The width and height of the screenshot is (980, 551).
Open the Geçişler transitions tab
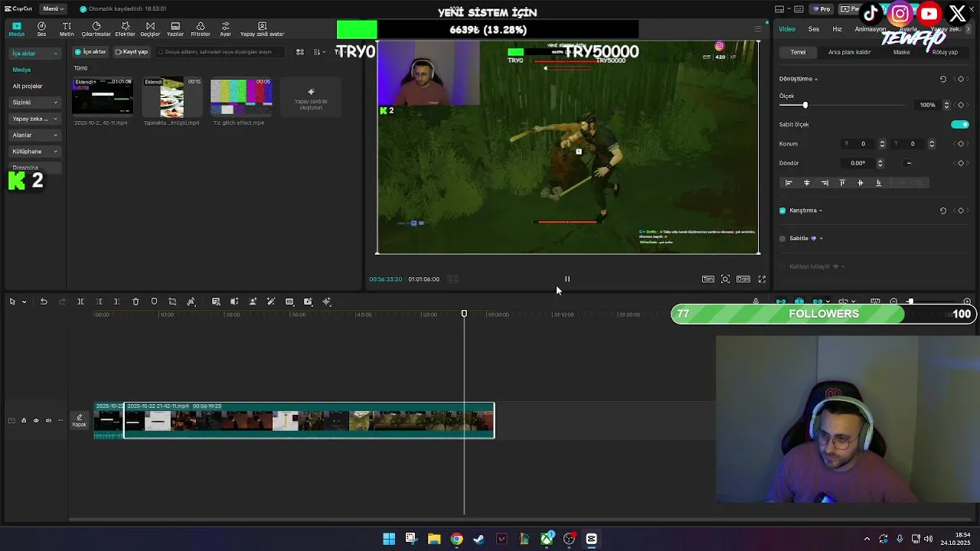[150, 29]
